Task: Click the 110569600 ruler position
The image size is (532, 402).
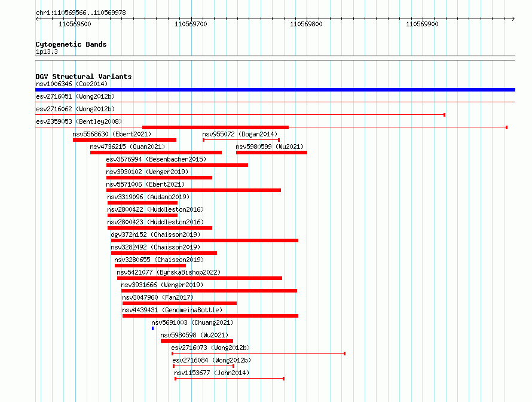Action: 75,24
